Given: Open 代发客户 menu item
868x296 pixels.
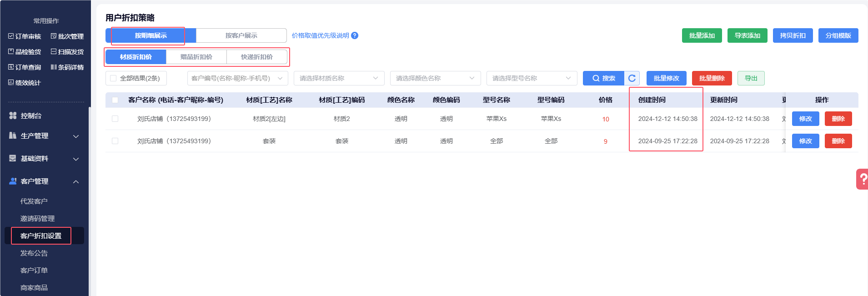Looking at the screenshot, I should [x=34, y=201].
